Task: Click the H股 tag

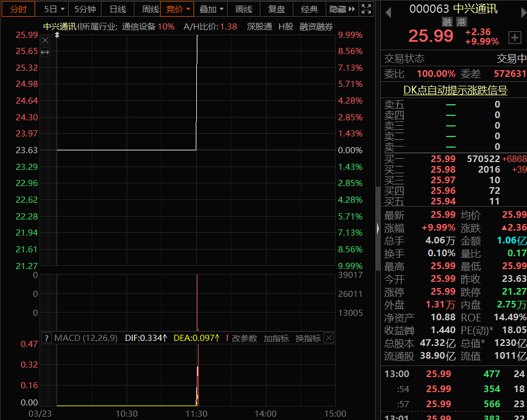Action: tap(286, 27)
